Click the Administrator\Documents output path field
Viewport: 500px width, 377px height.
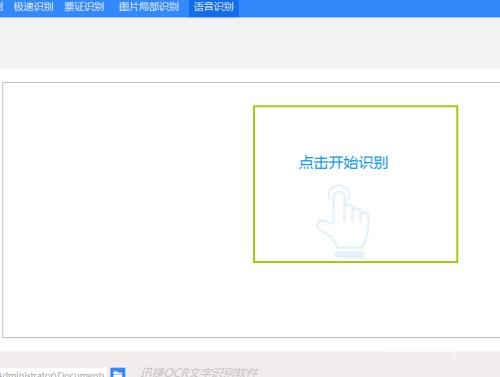click(53, 373)
